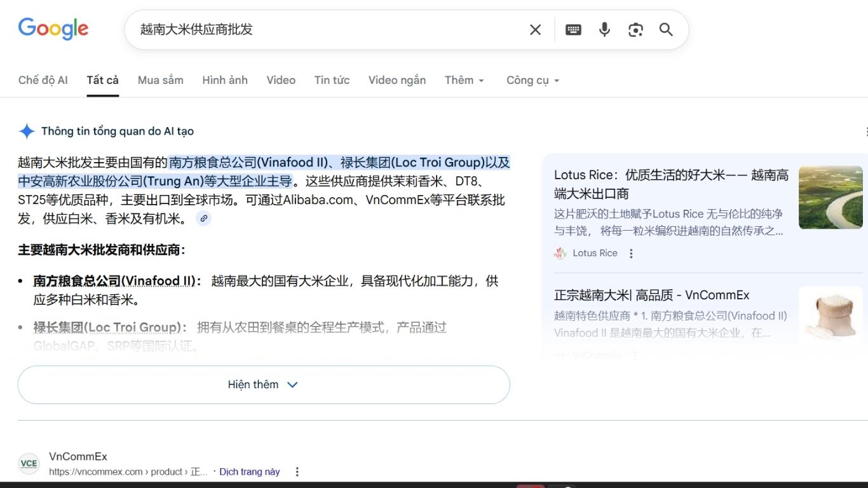The width and height of the screenshot is (868, 488).
Task: Open the Tin tức results tab
Action: tap(332, 80)
